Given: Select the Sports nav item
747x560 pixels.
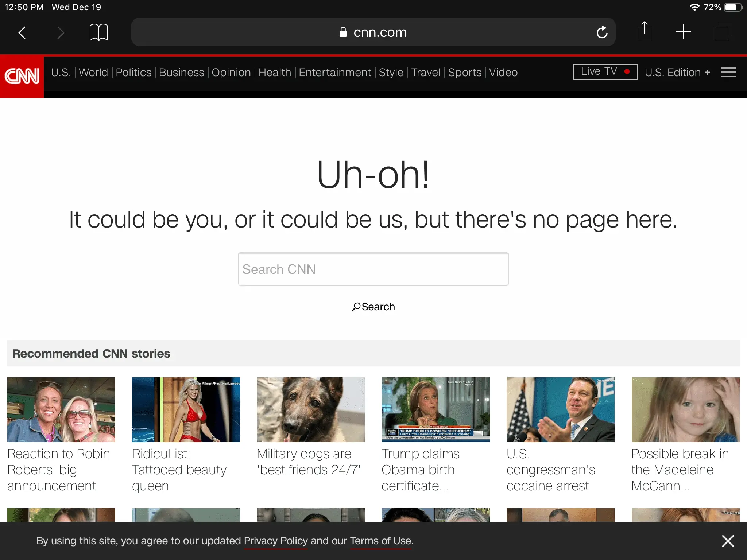Looking at the screenshot, I should [465, 72].
